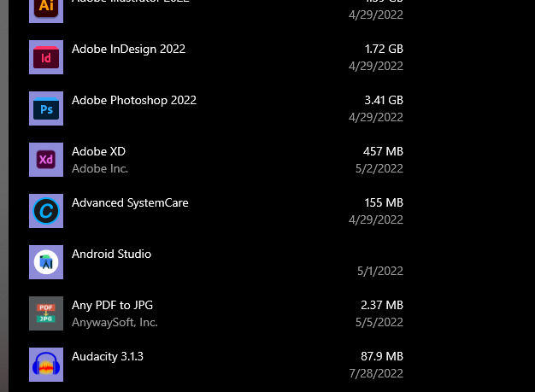Screen dimensions: 535x392
Task: Click the Adobe InDesign Id icon
Action: (46, 57)
